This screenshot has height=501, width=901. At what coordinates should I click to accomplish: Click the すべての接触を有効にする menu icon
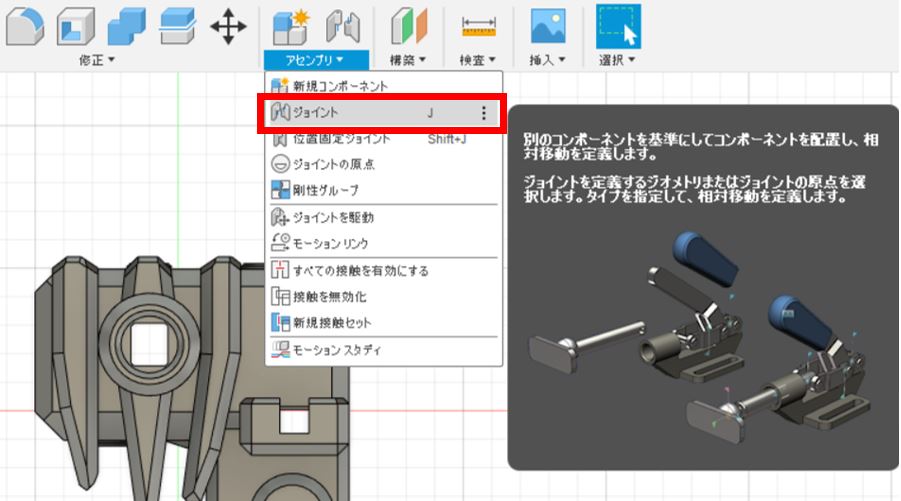tap(280, 270)
